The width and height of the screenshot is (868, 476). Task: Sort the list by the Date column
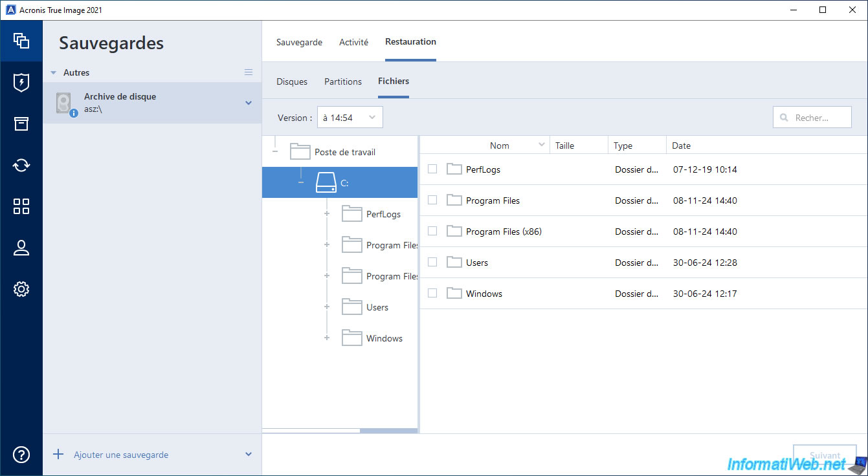point(681,146)
